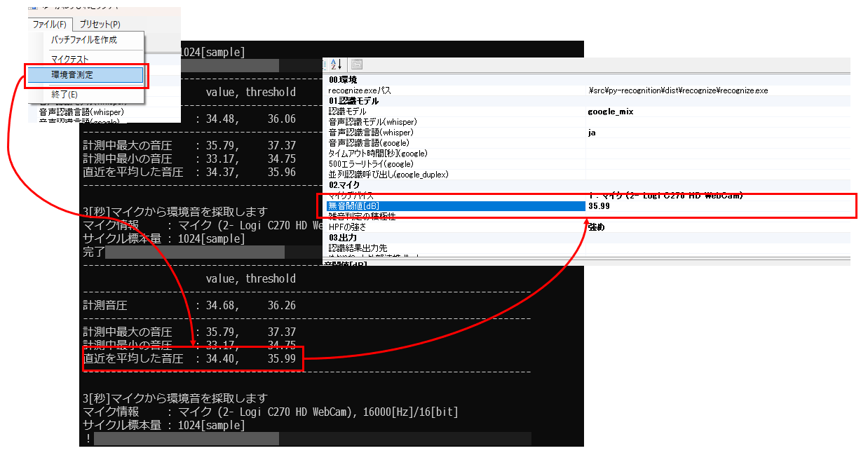Click the 計測音圧 34.68 line in the console
The image size is (868, 453).
(189, 306)
